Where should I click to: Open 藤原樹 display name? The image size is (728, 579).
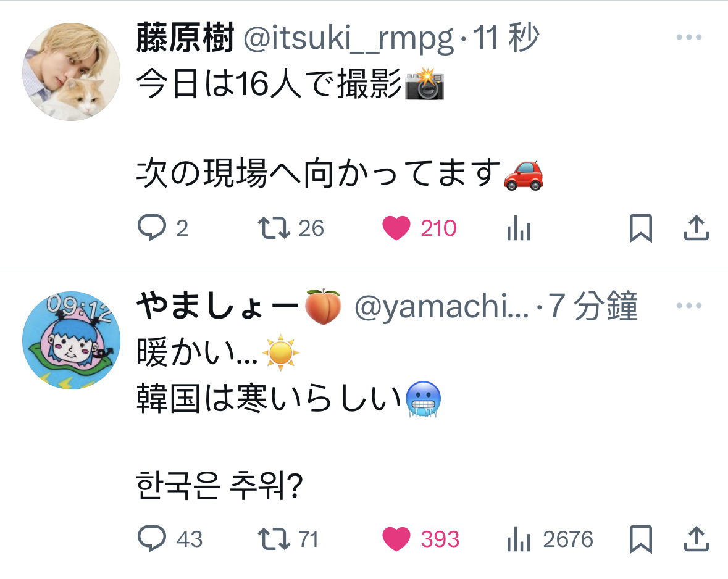(x=185, y=37)
